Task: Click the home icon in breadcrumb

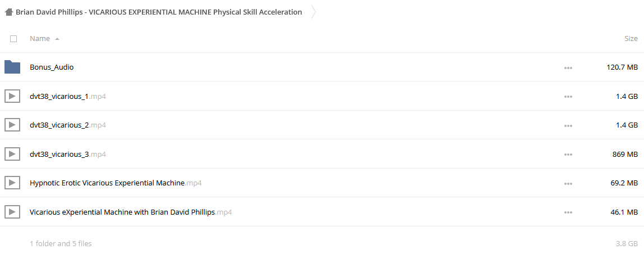Action: (8, 12)
